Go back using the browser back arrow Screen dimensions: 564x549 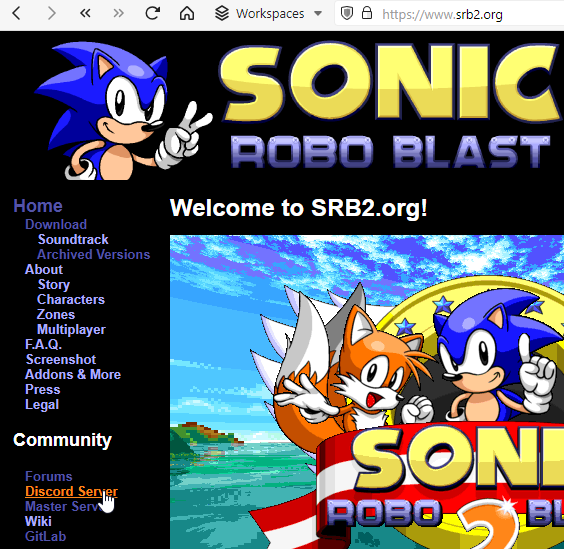(x=16, y=14)
